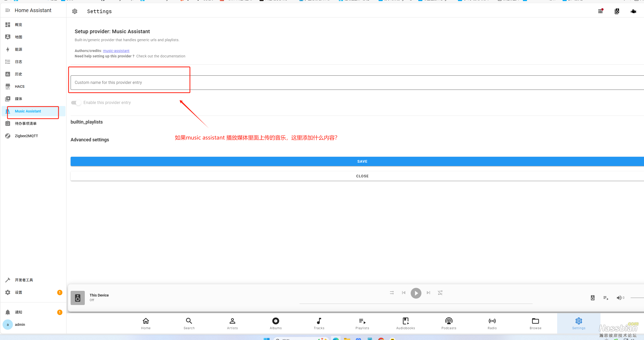Viewport: 644px width, 340px height.
Task: Open File Explorer from the taskbar
Action: [x=347, y=339]
